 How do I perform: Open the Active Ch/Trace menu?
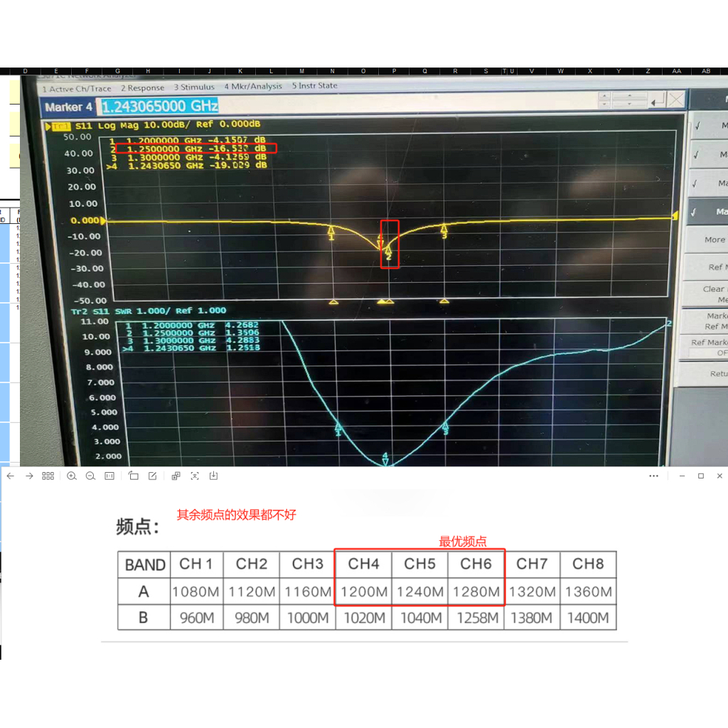pos(77,88)
